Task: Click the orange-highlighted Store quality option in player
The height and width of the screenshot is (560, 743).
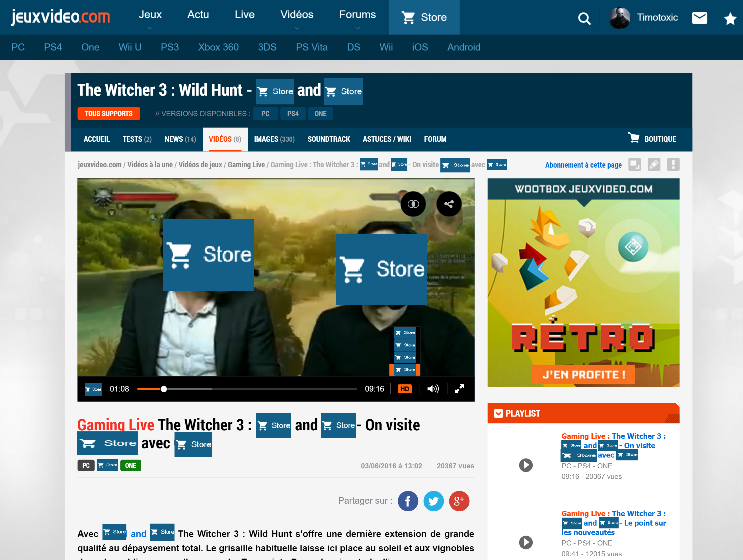Action: [x=405, y=370]
